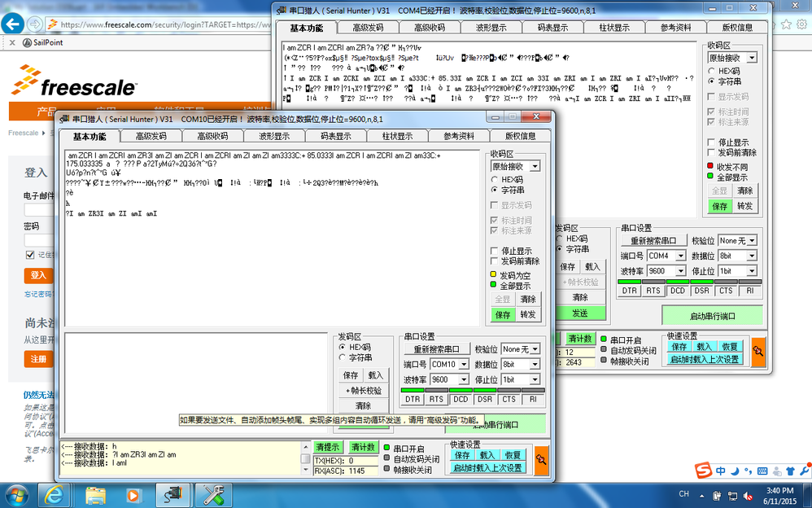The image size is (812, 508).
Task: Click 清计数 button in COM10 window
Action: 363,447
